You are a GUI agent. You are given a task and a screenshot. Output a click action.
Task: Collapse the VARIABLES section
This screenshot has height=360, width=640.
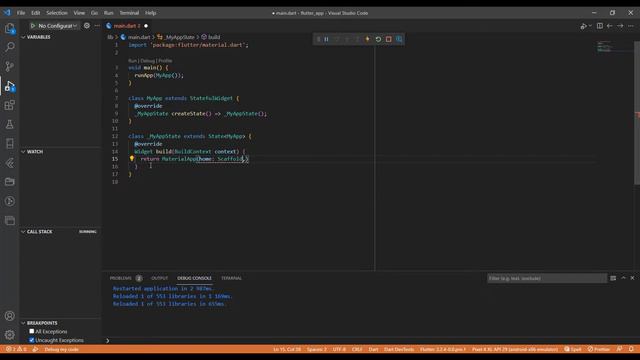[x=38, y=37]
